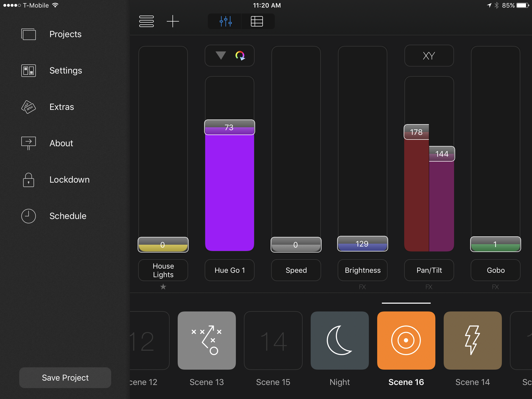Viewport: 532px width, 399px height.
Task: Toggle FX under Brightness
Action: coord(362,287)
